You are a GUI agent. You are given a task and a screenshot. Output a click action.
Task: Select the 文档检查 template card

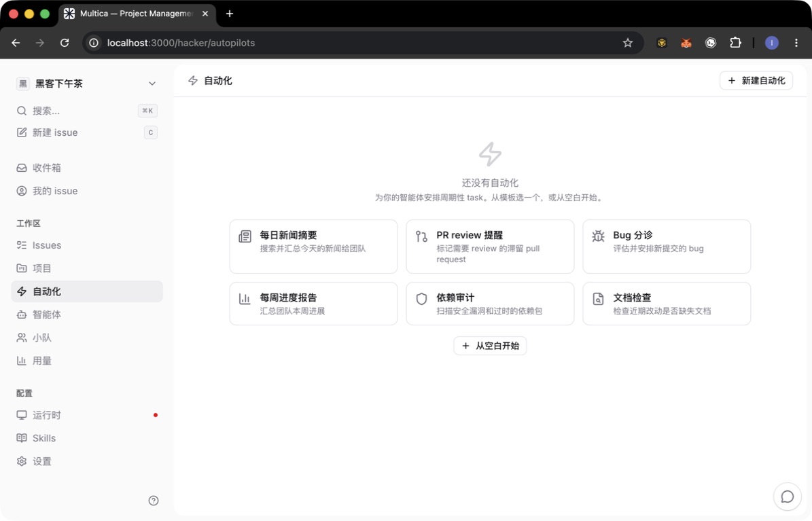pos(667,304)
